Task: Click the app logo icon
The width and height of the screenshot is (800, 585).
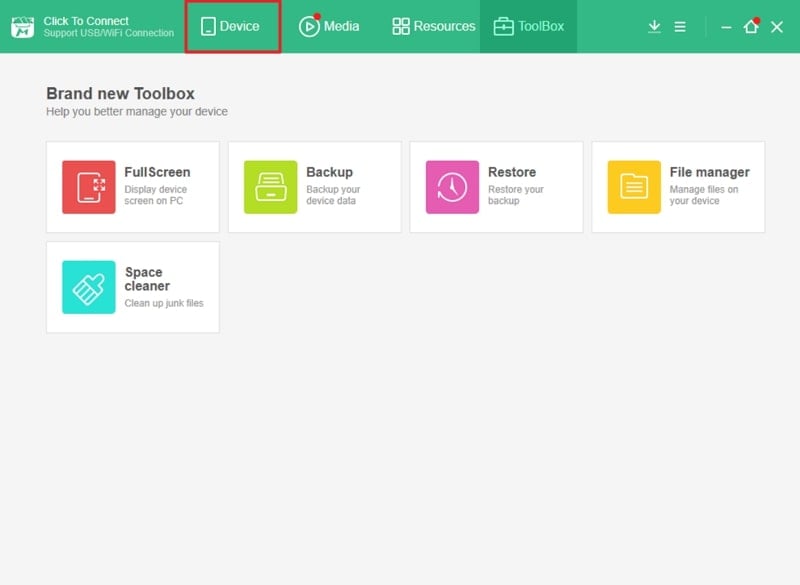Action: 22,27
